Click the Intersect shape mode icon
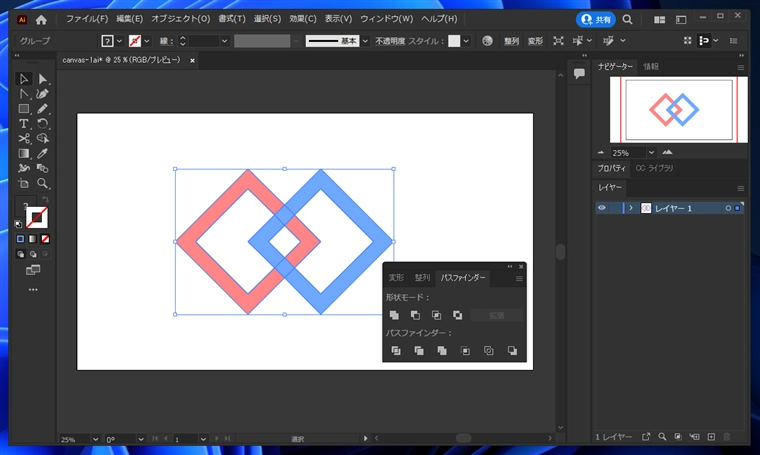The image size is (760, 455). click(x=436, y=315)
